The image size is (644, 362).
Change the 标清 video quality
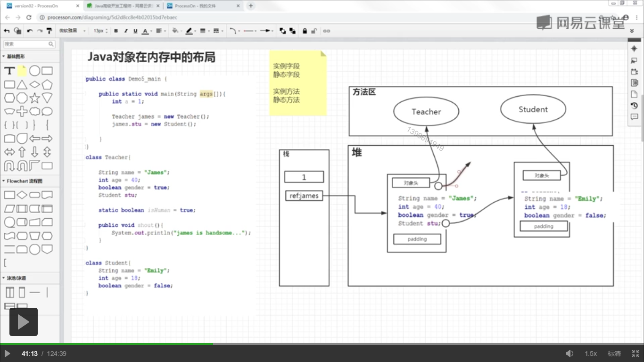click(x=614, y=354)
